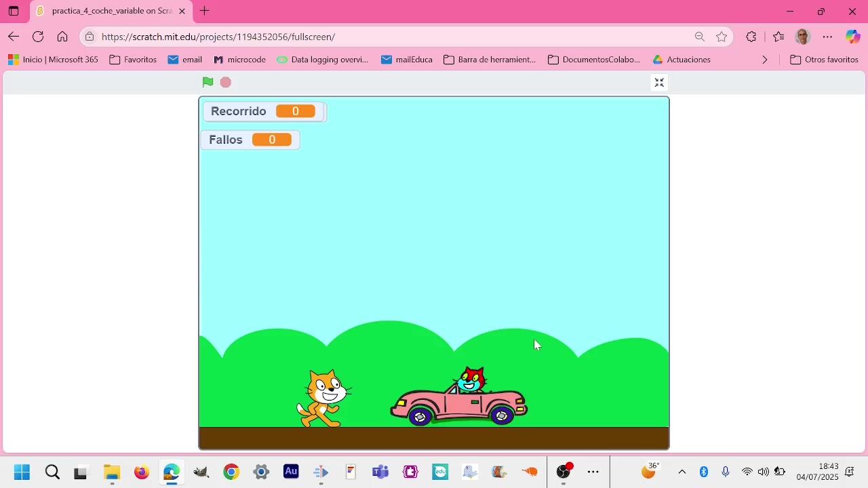Open Bluetooth tray icon
The image size is (868, 488).
[x=704, y=472]
